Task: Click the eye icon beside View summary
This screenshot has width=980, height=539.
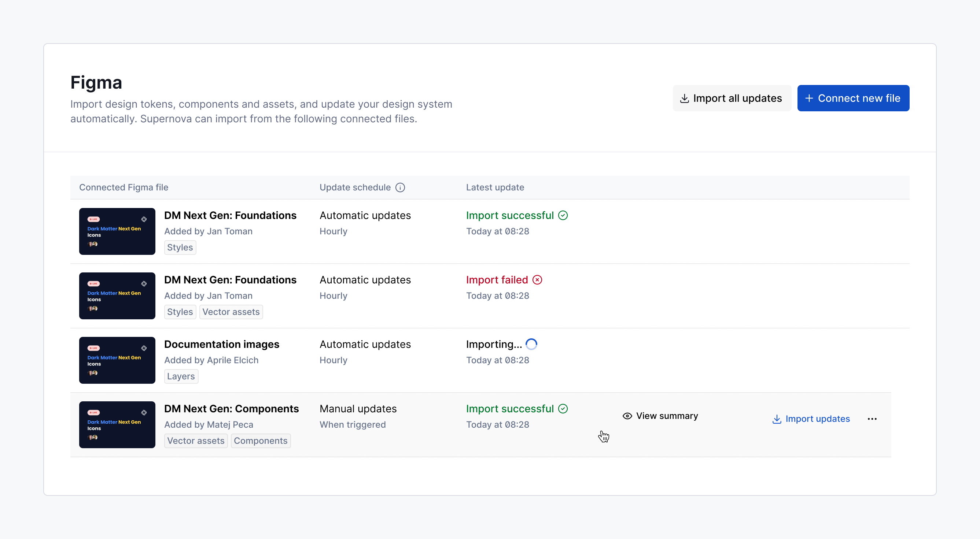Action: [627, 416]
